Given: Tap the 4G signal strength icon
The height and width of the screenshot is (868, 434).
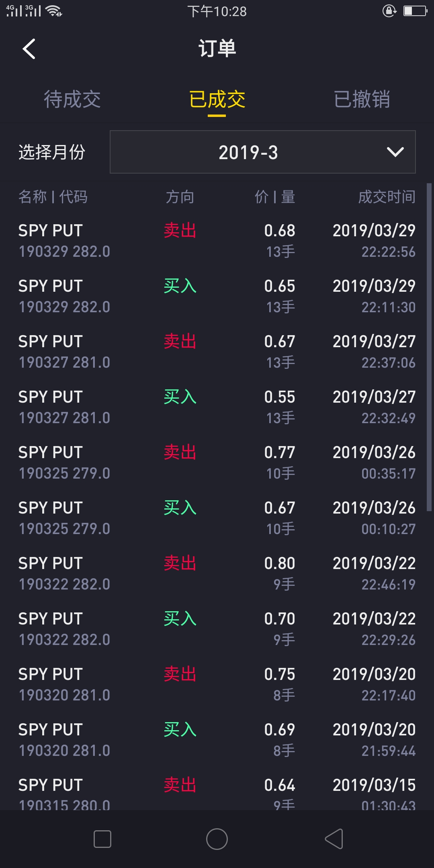Looking at the screenshot, I should pyautogui.click(x=14, y=11).
